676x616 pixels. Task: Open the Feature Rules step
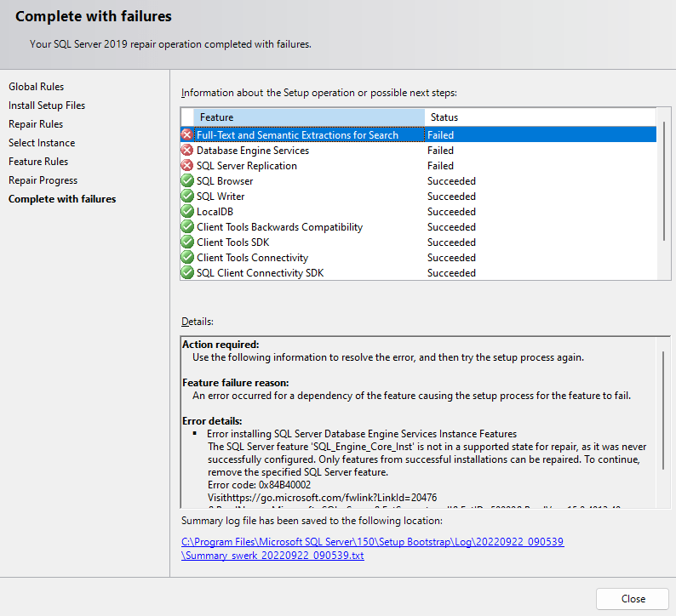(x=38, y=162)
